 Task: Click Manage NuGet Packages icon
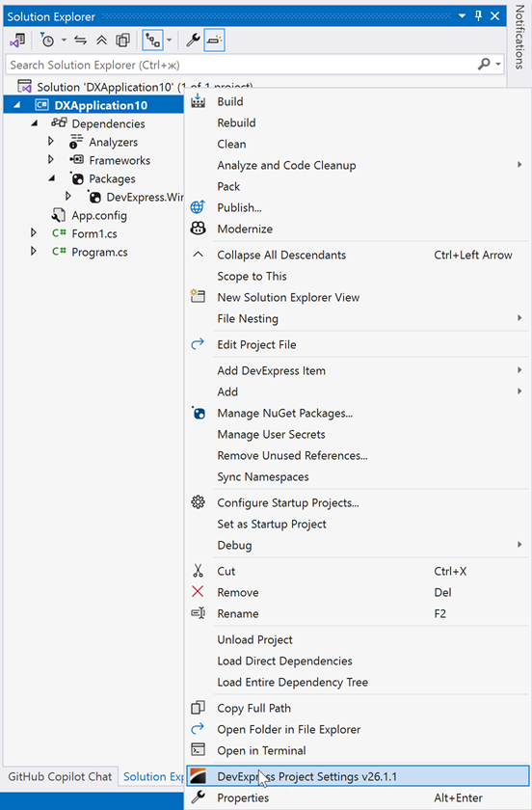coord(198,413)
